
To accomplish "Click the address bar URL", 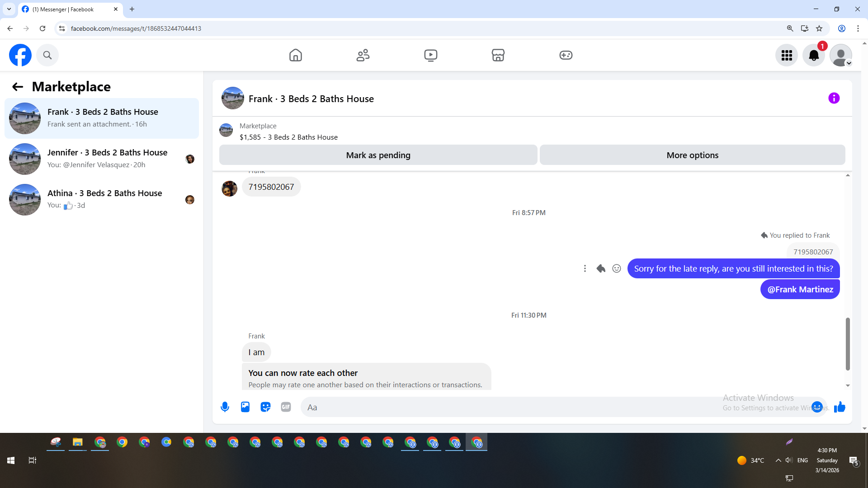I will (136, 28).
